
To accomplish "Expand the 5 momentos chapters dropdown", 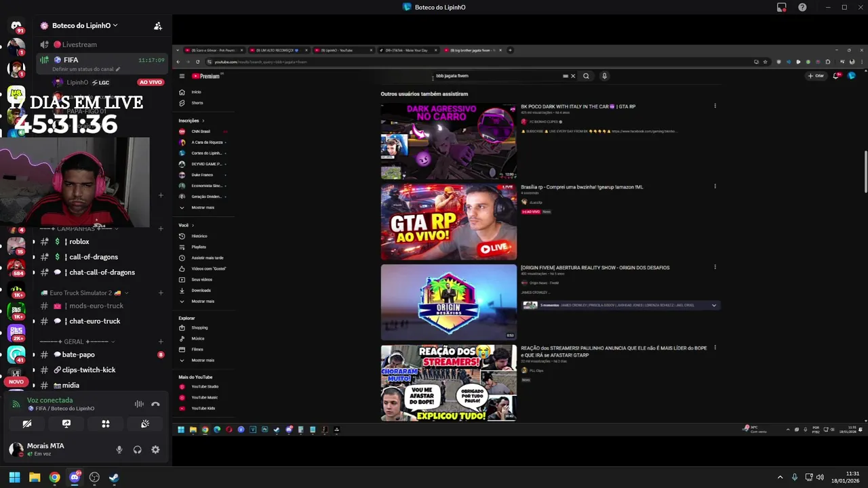I will click(713, 306).
